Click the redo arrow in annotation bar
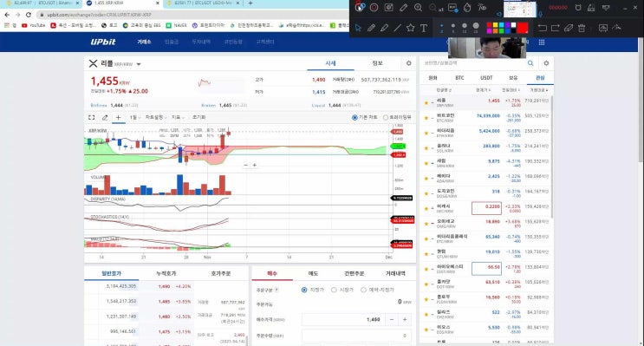 pos(556,28)
